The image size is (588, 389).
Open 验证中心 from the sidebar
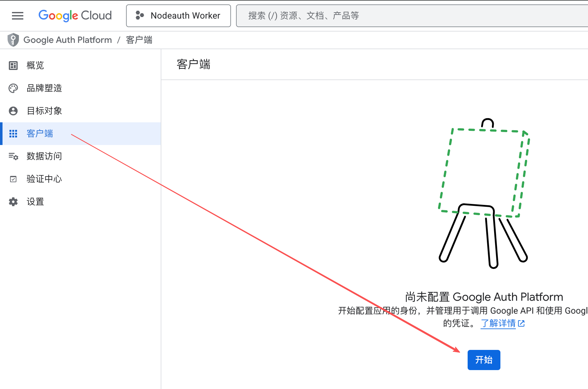[x=44, y=179]
